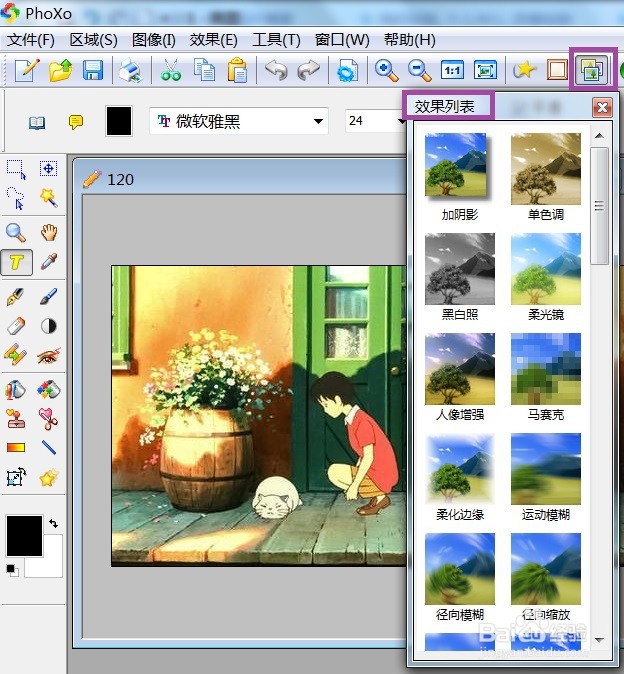Click the open book icon in text options
The height and width of the screenshot is (674, 624).
pos(37,123)
